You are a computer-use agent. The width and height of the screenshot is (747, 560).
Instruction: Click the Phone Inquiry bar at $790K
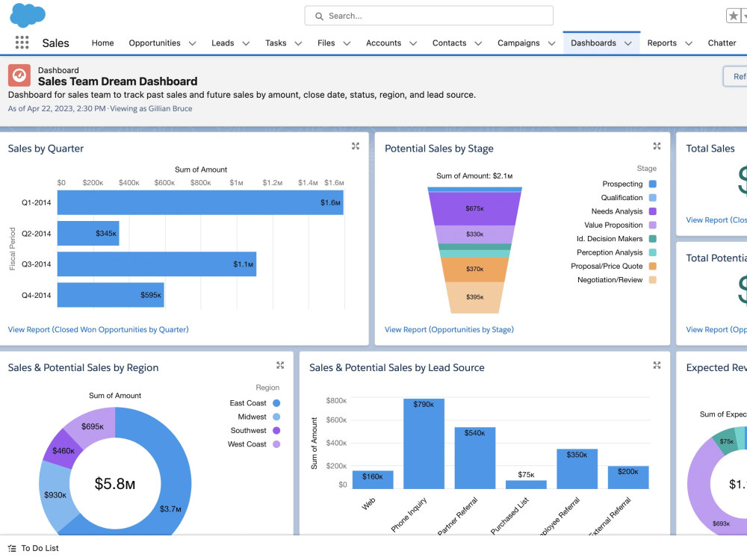pos(424,444)
